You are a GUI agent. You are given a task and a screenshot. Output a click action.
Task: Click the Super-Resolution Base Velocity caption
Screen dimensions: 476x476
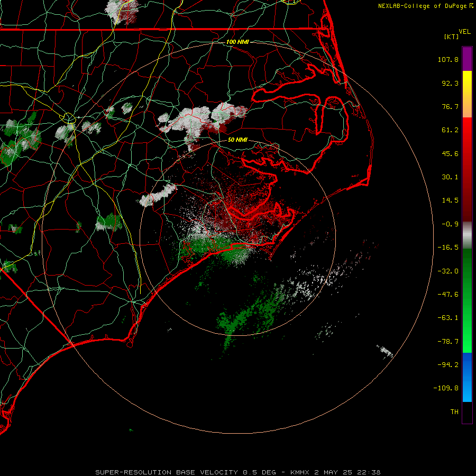click(x=237, y=472)
